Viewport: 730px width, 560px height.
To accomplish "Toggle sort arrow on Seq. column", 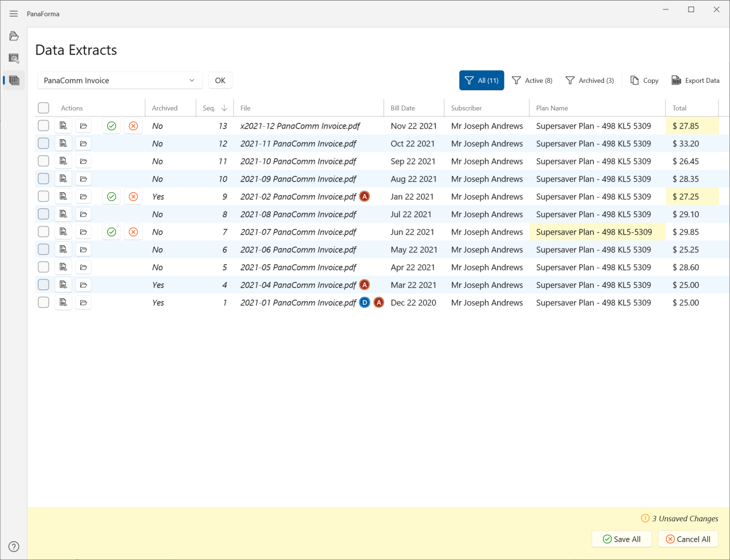I will (224, 108).
